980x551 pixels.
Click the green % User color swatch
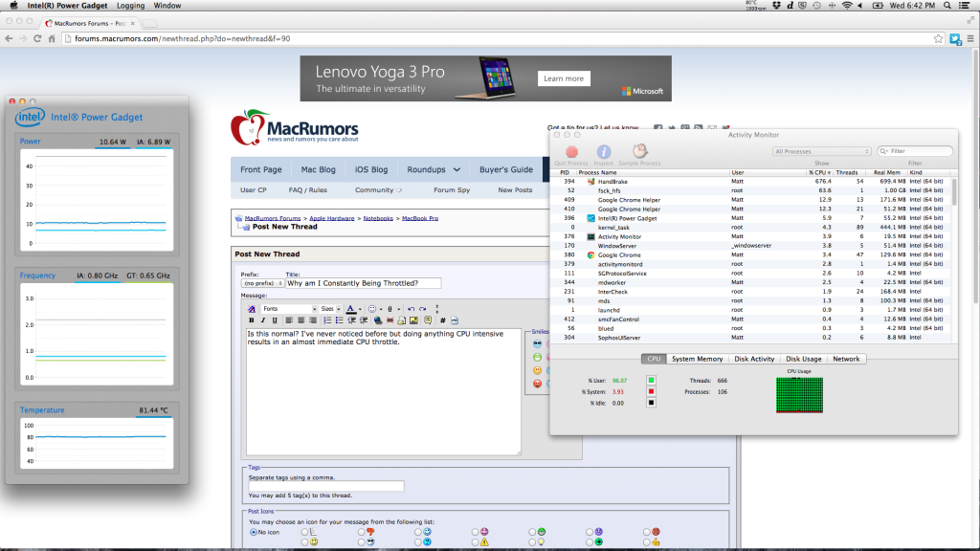click(x=651, y=380)
